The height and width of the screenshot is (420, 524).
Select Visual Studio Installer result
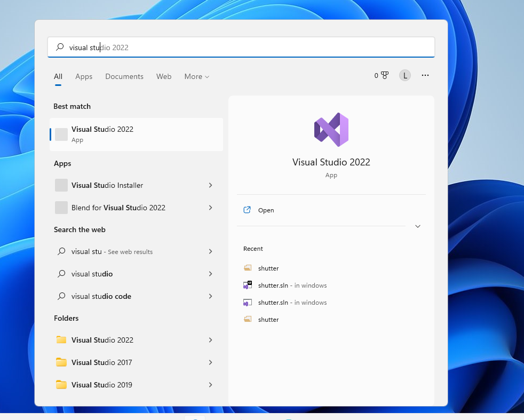(137, 185)
